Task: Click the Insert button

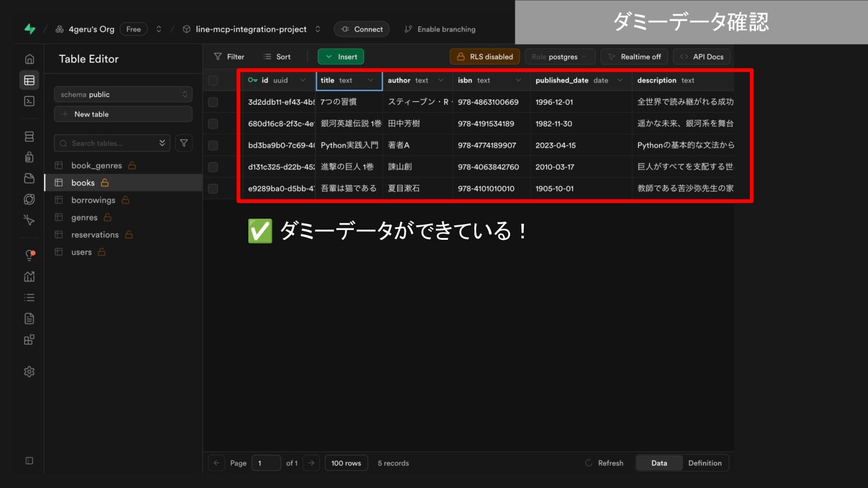Action: [341, 57]
